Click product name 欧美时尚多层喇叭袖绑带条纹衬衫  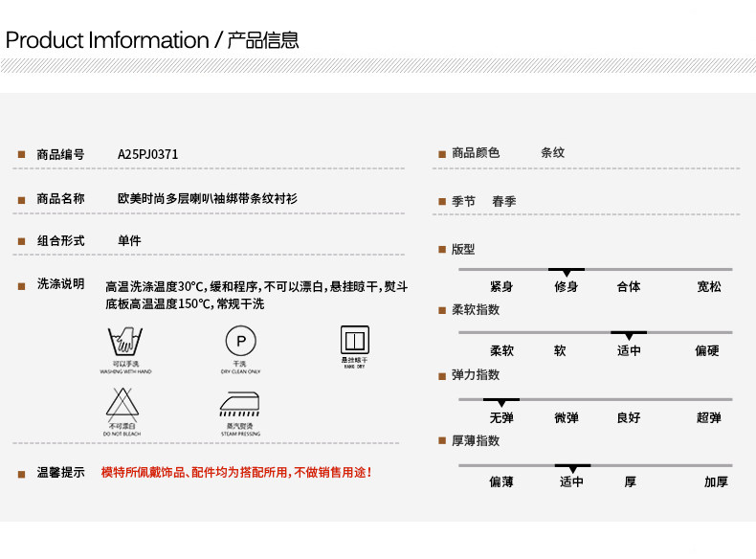pos(208,199)
